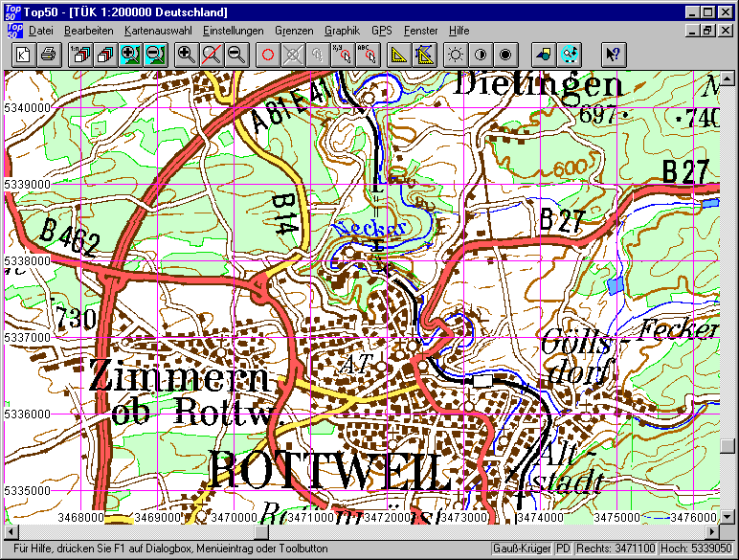
Task: Click the greyed-out pointer toolbar icon
Action: (x=317, y=55)
